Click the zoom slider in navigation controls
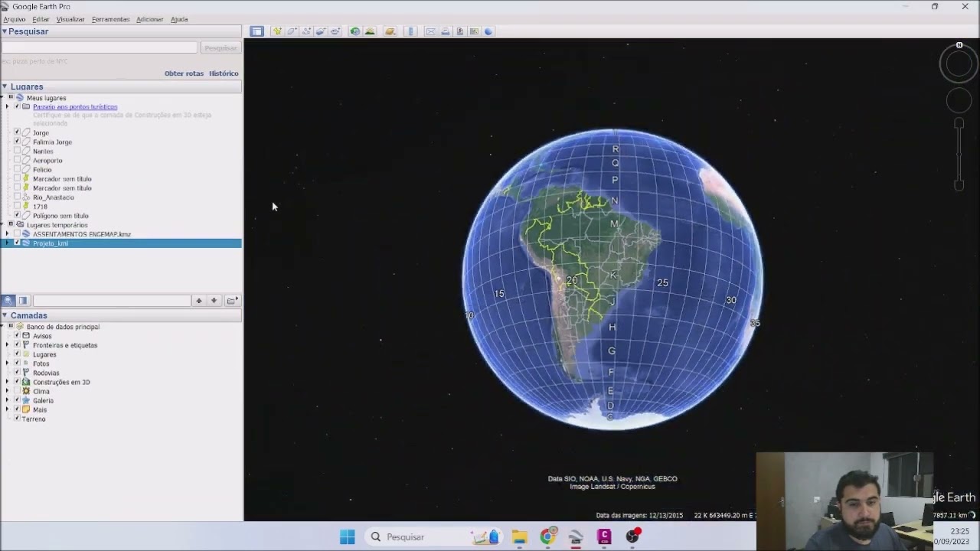Image resolution: width=980 pixels, height=551 pixels. [x=959, y=154]
